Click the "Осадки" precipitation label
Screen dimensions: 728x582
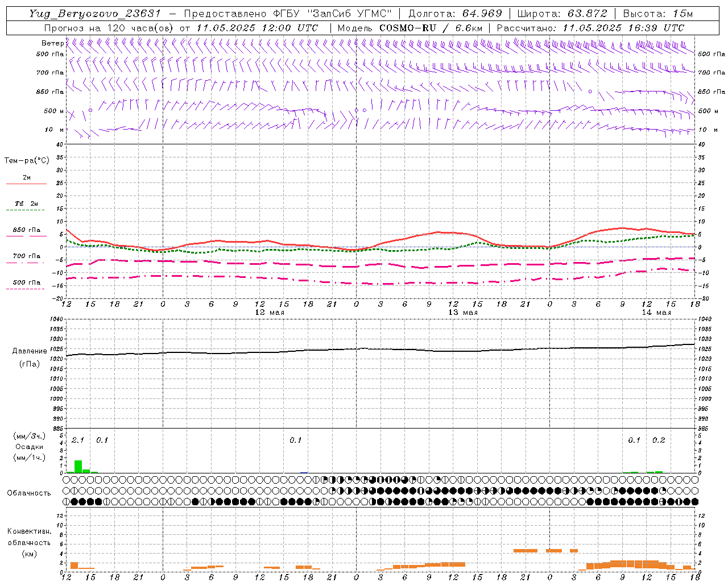[29, 447]
